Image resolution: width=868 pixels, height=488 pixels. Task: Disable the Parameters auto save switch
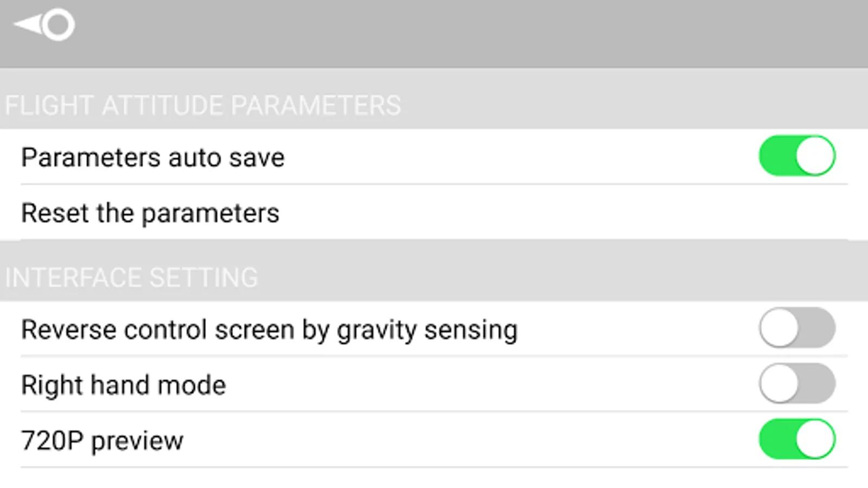click(x=796, y=156)
